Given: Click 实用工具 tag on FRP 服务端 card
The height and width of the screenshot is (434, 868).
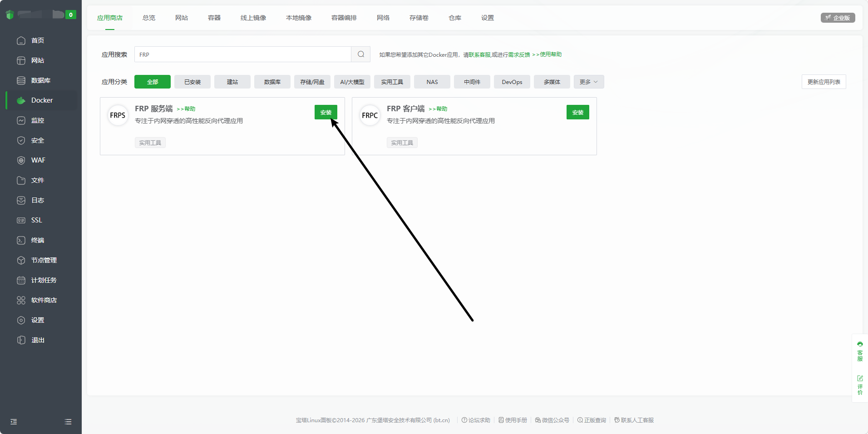Looking at the screenshot, I should point(150,143).
